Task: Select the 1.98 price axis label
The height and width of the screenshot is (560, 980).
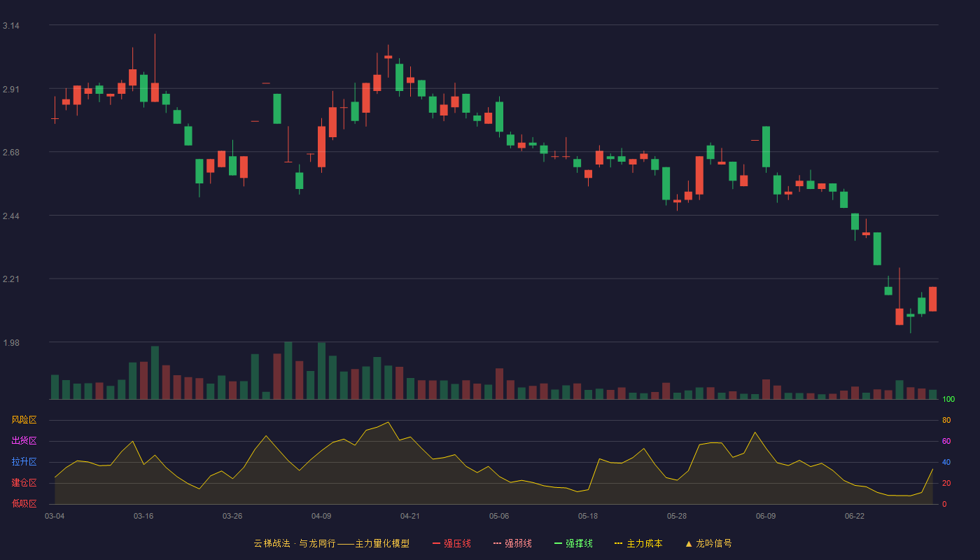Action: [x=10, y=343]
